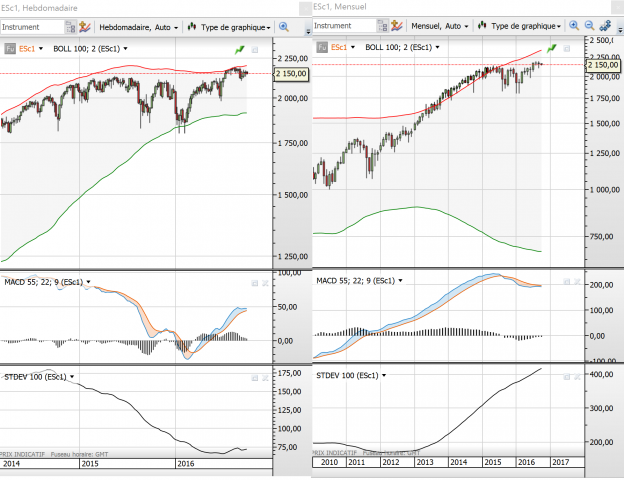The image size is (624, 480).
Task: Expand monthly toolbar overflow arrow
Action: coord(620,30)
